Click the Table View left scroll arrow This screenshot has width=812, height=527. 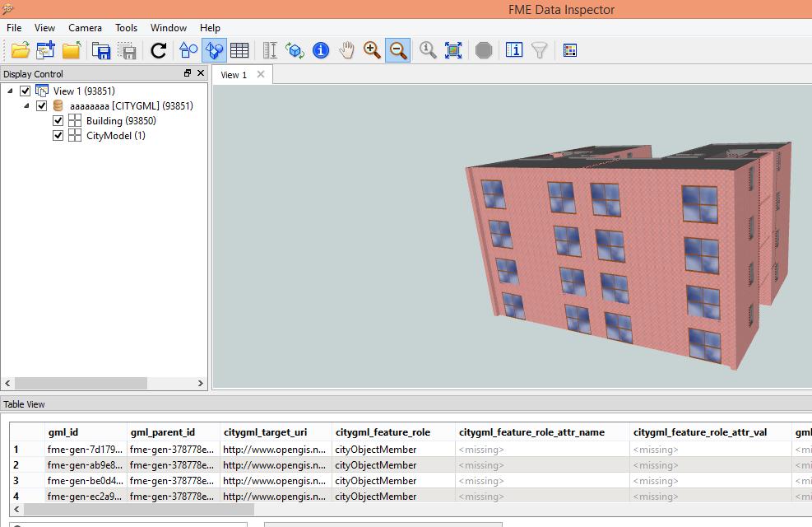(16, 510)
